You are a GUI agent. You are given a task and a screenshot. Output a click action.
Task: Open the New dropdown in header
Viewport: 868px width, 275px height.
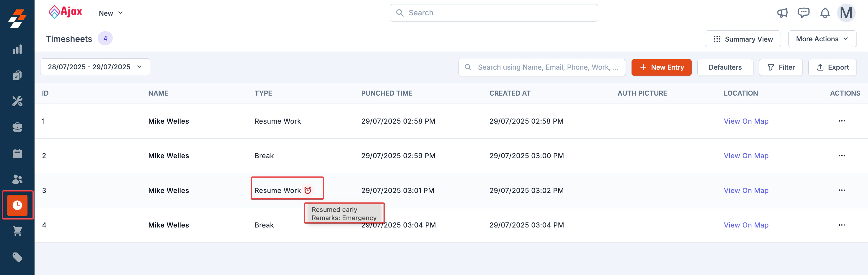pos(110,13)
